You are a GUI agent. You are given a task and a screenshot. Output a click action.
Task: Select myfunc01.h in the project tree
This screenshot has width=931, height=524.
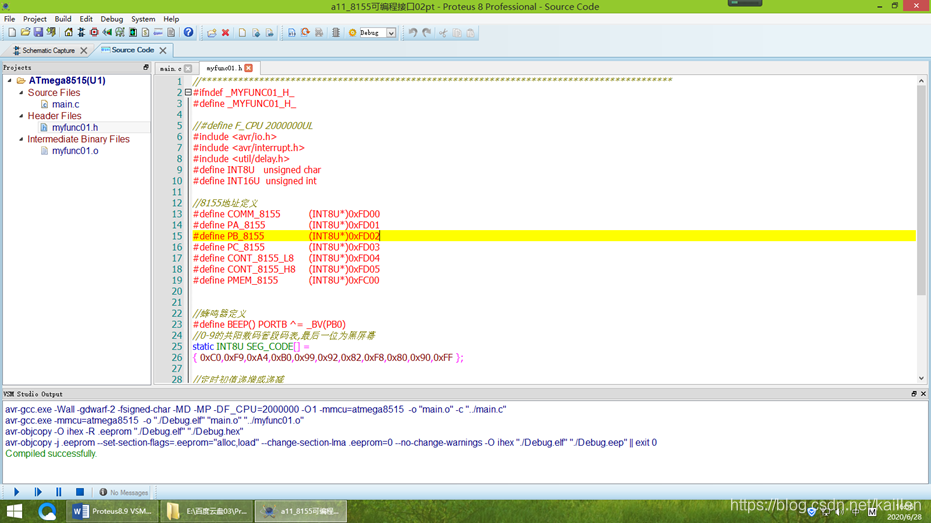(x=75, y=128)
